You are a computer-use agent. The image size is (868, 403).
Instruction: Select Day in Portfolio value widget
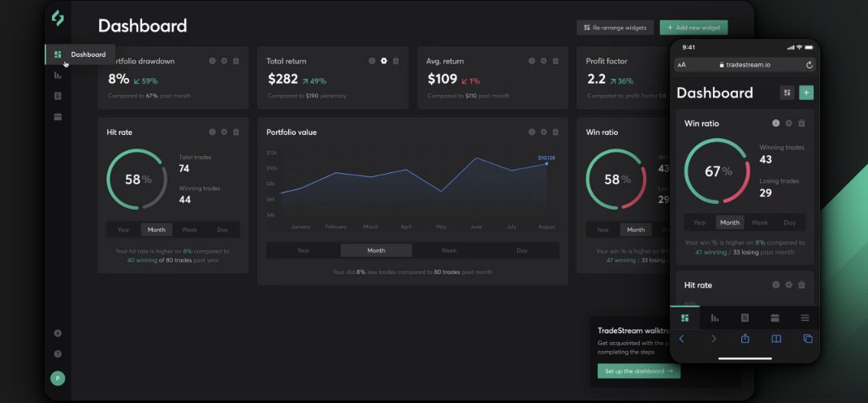pyautogui.click(x=522, y=251)
